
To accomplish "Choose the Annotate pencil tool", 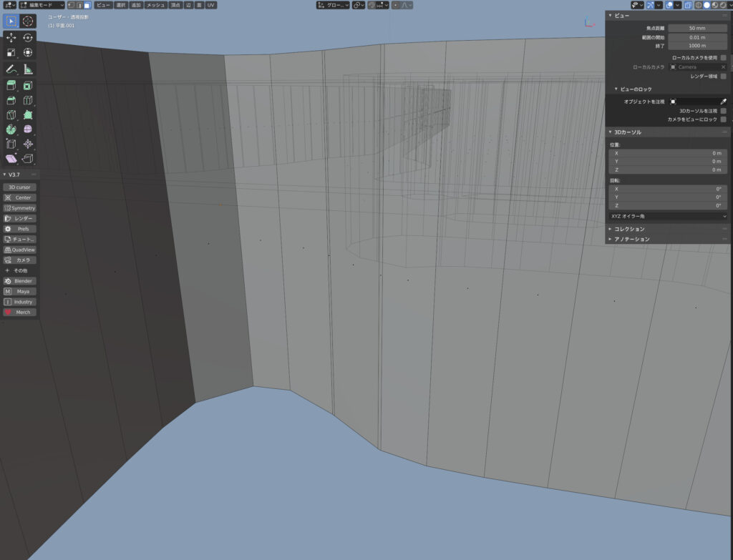I will pos(11,69).
